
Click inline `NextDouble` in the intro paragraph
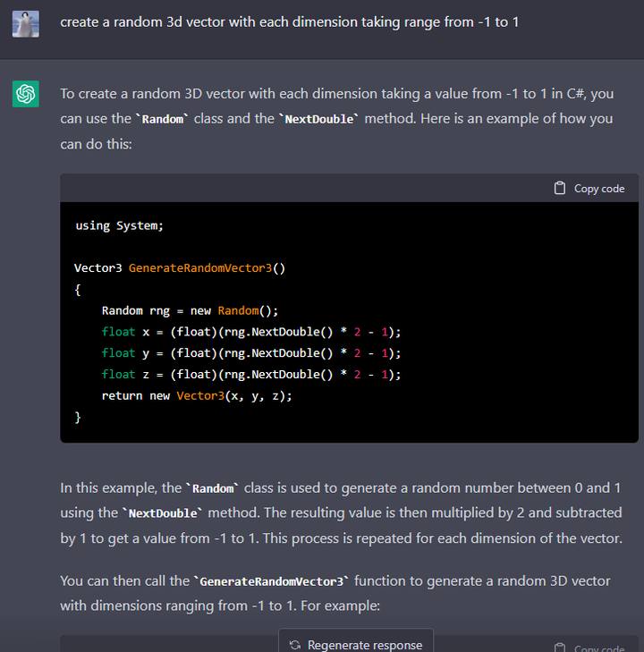pyautogui.click(x=320, y=119)
